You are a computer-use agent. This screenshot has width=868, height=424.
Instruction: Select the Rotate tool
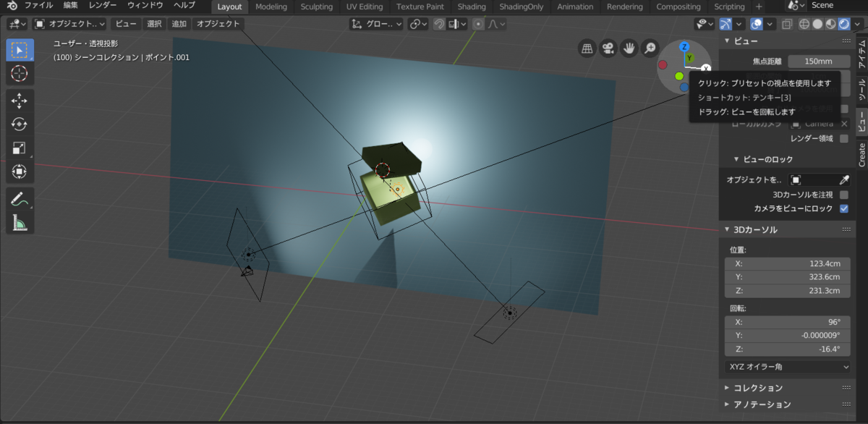click(x=20, y=124)
